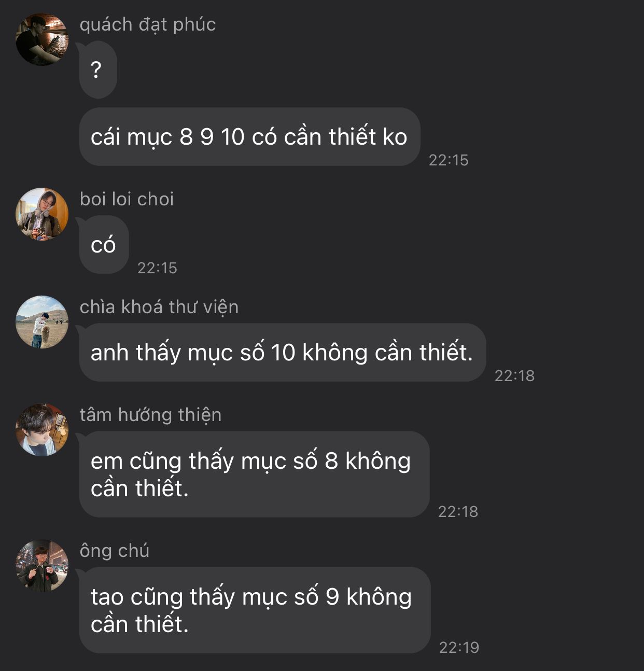
Task: Open ông chú's profile avatar
Action: 42,566
